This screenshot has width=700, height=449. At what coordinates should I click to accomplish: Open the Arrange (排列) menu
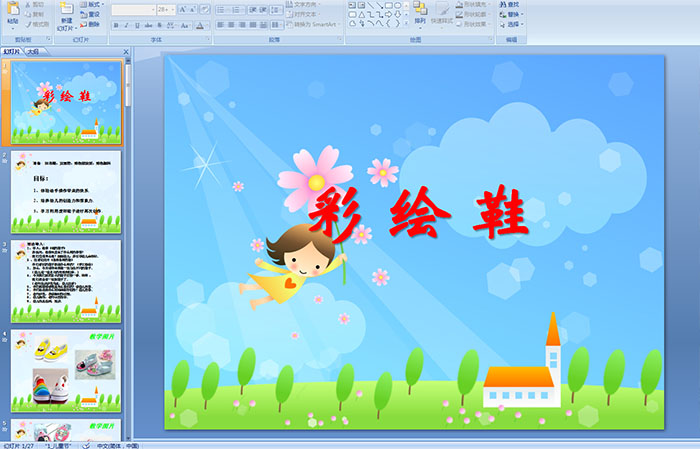420,14
